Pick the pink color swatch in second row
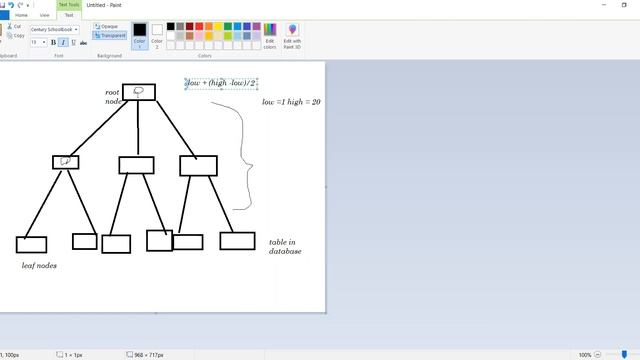 (199, 36)
